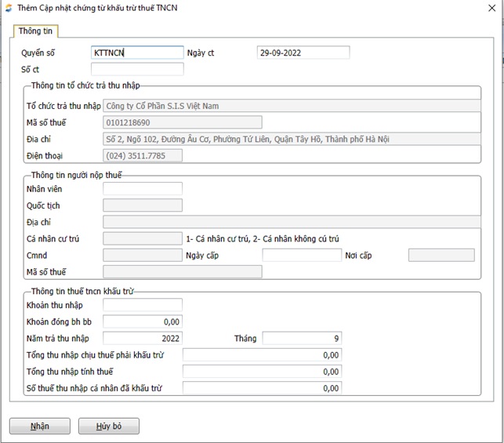Click the Khoản đóng bh bb amount field
The height and width of the screenshot is (443, 504).
[143, 321]
